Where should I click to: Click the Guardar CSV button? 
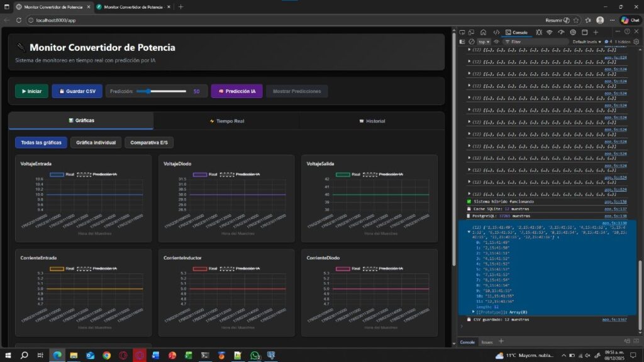77,91
